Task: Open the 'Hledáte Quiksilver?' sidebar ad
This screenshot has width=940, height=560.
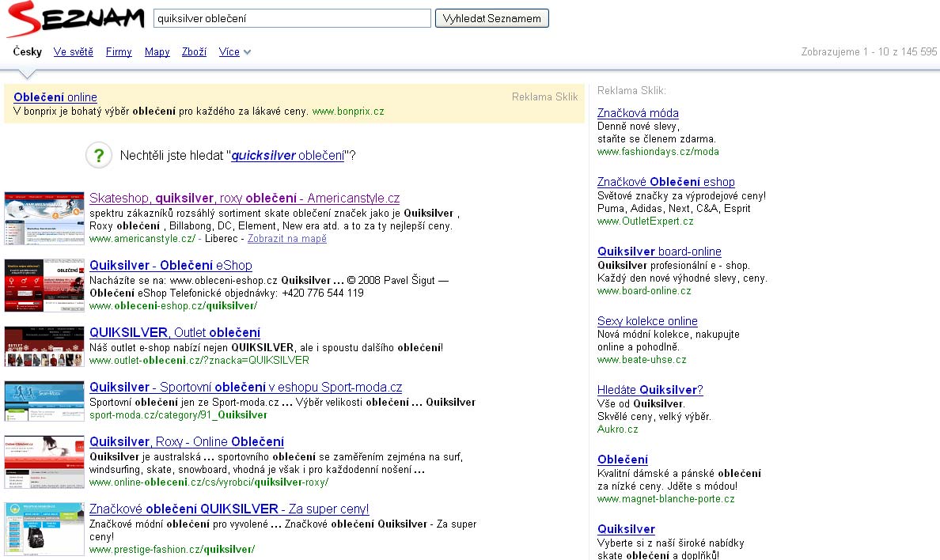Action: (x=650, y=390)
